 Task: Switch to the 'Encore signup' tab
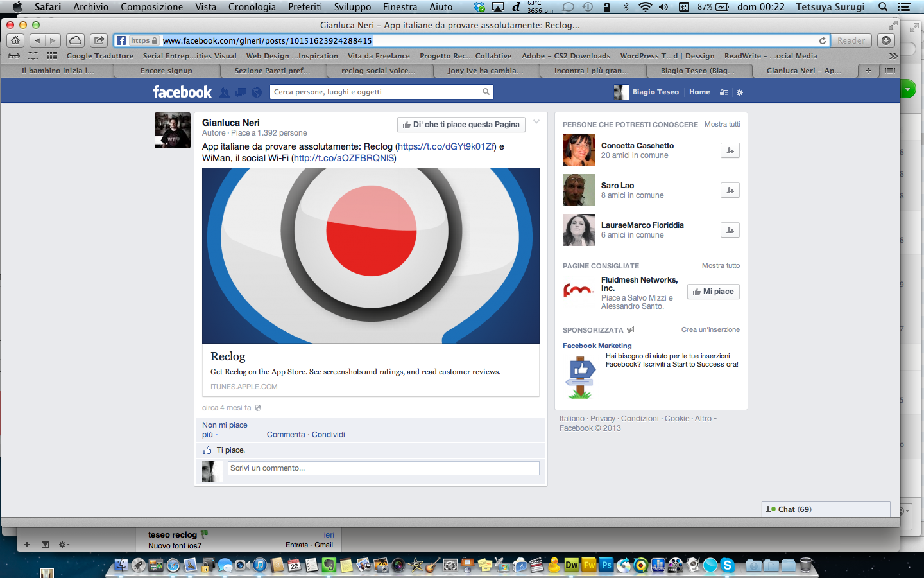tap(166, 71)
